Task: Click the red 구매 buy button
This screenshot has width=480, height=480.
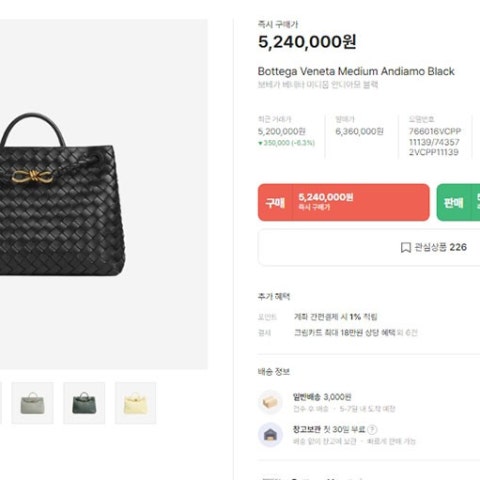Action: point(344,202)
